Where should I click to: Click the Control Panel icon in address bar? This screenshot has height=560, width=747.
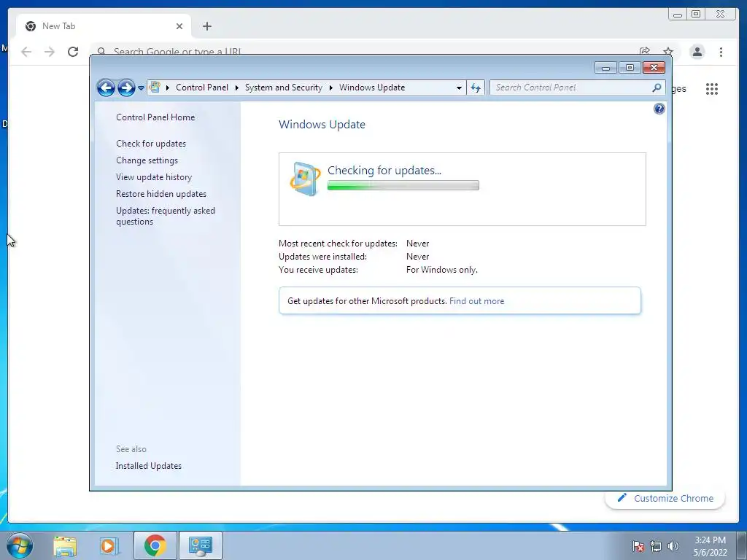[x=155, y=87]
